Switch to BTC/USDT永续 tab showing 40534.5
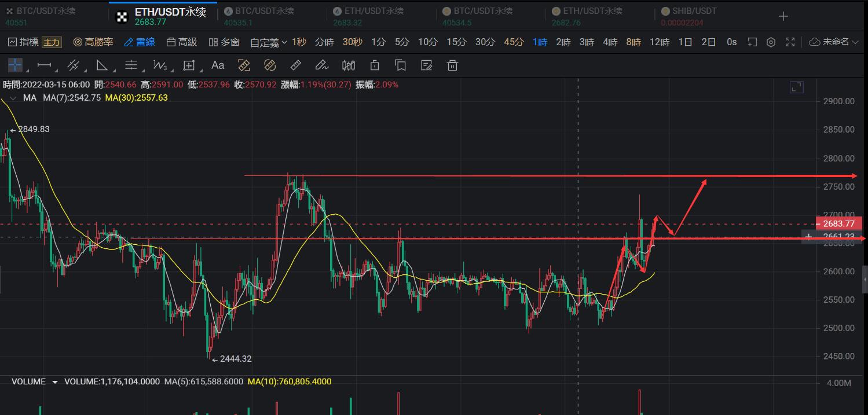 tap(490, 16)
